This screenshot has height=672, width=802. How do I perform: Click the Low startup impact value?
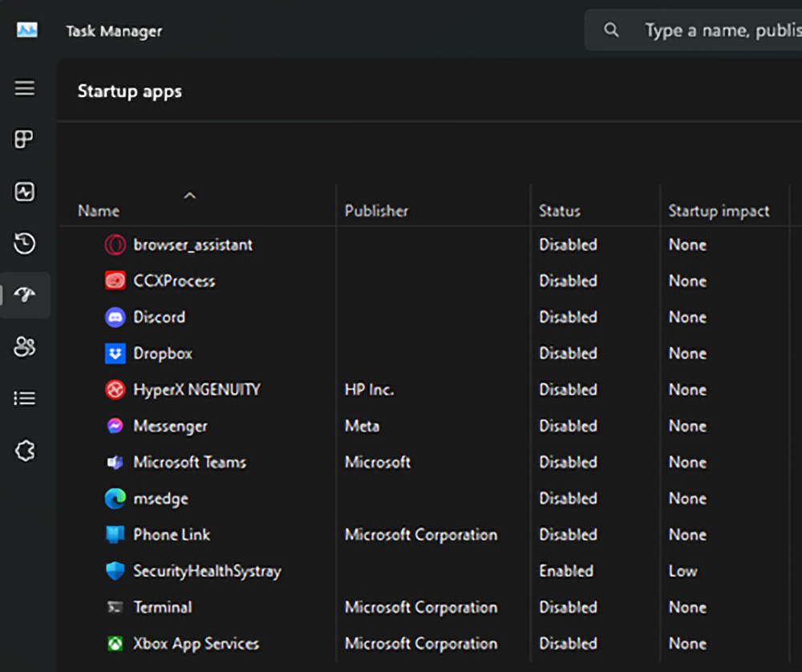pyautogui.click(x=683, y=571)
